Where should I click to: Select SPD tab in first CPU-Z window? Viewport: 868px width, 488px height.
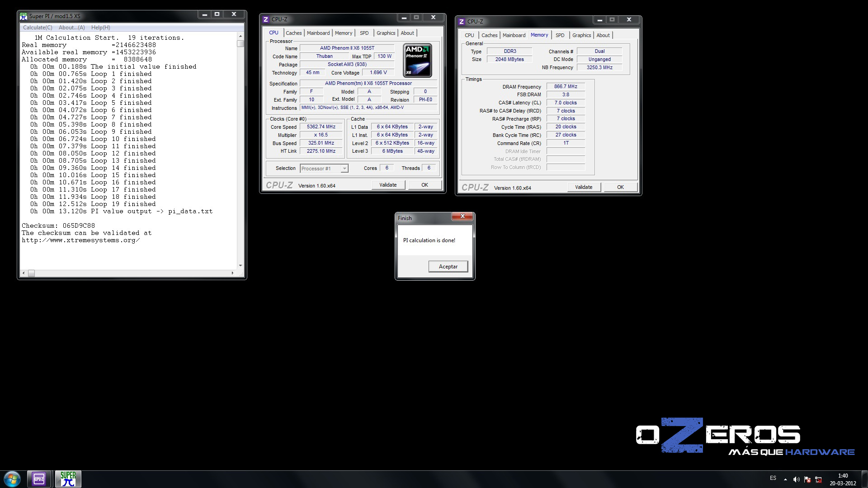[x=364, y=33]
